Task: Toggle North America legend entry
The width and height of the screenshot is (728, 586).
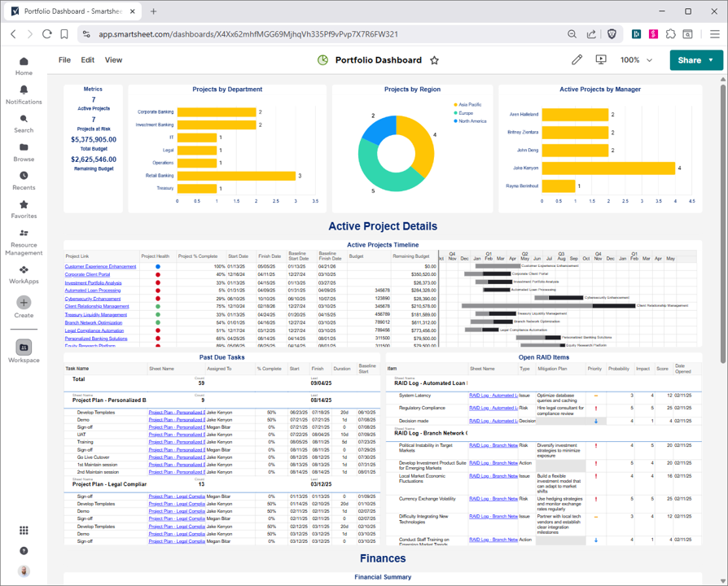Action: point(471,121)
